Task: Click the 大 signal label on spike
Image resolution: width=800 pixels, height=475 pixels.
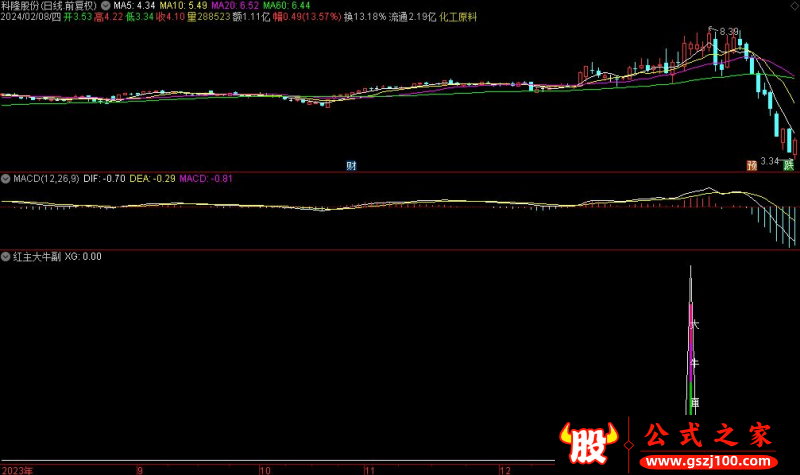Action: click(x=695, y=325)
